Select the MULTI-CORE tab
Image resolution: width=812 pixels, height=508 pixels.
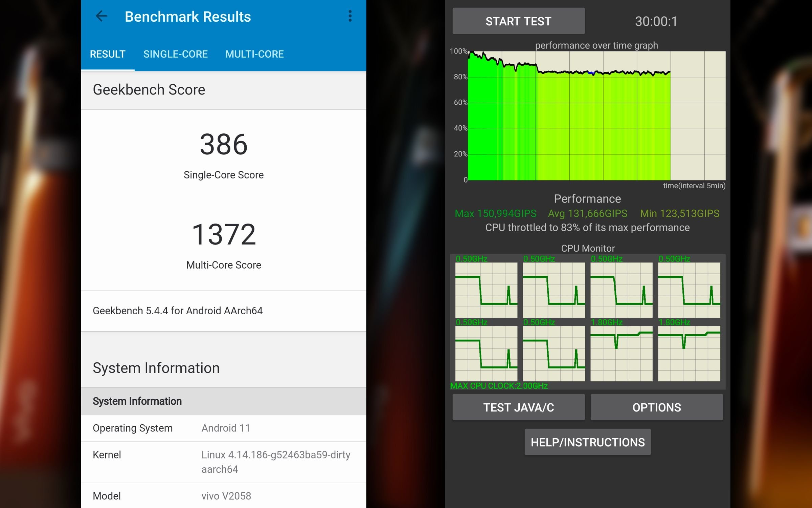pyautogui.click(x=254, y=53)
